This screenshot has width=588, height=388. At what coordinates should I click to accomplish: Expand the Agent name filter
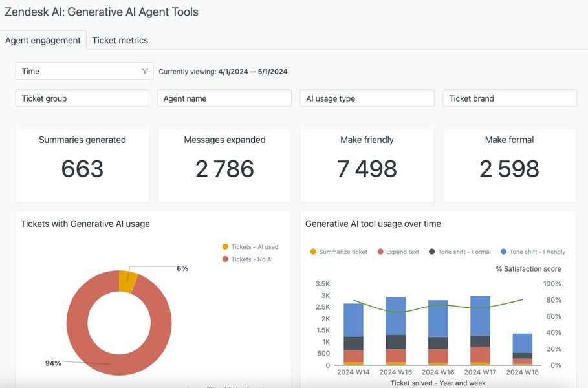224,98
